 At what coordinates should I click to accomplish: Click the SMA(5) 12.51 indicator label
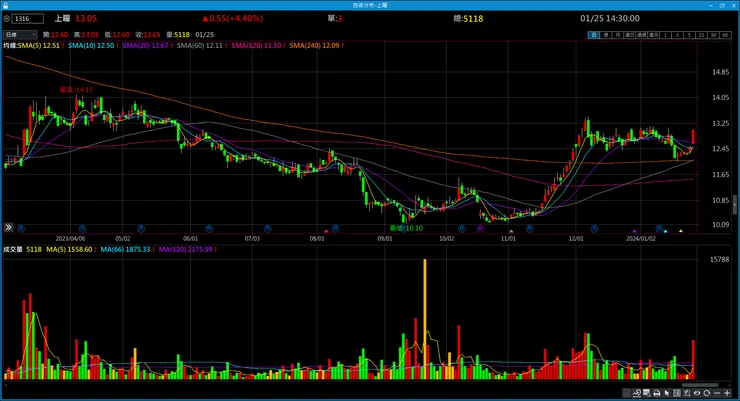(x=39, y=46)
